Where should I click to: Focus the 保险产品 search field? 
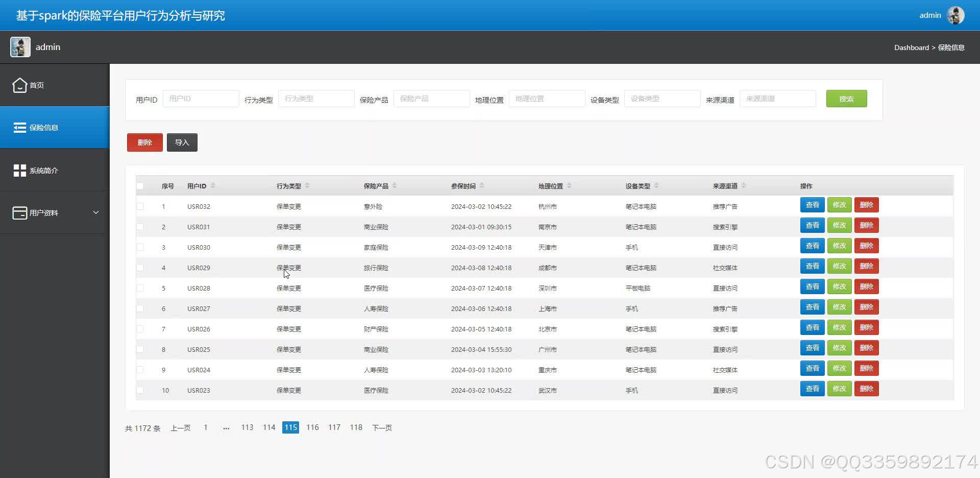click(431, 99)
